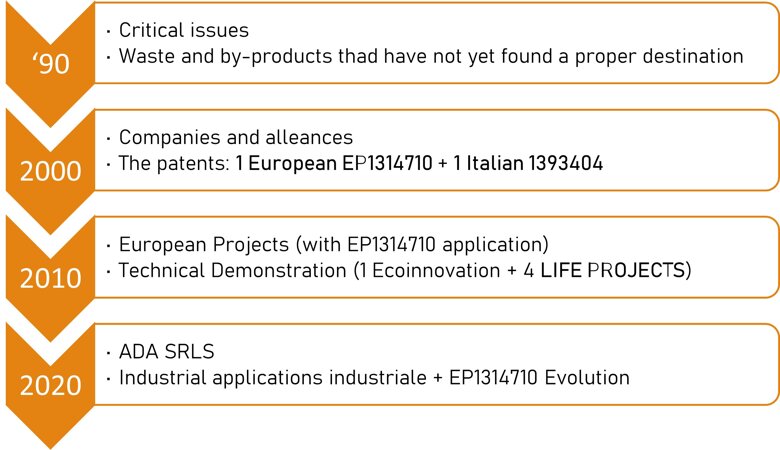Click the '90 orange arrow marker
Screen dimensions: 780x450
click(x=50, y=63)
